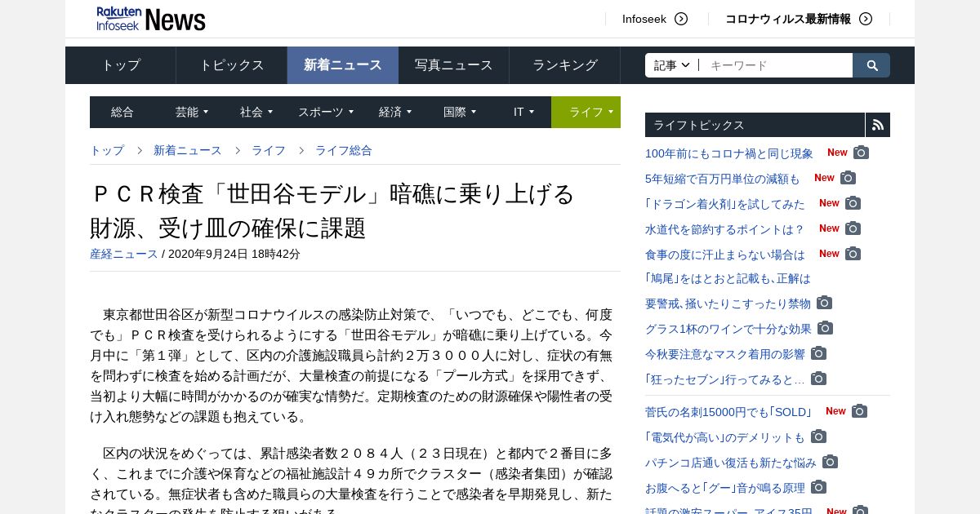
Task: Click camera icon beside 今秋要注意なマスク着用の影響
Action: coord(818,353)
